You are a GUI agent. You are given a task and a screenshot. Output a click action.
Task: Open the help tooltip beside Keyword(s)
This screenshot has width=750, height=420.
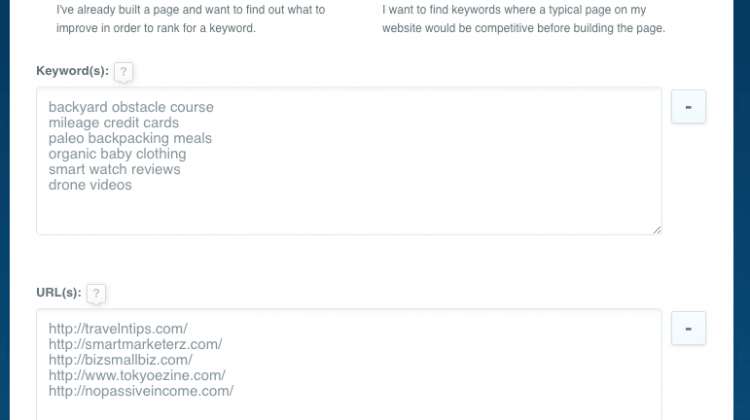click(123, 72)
